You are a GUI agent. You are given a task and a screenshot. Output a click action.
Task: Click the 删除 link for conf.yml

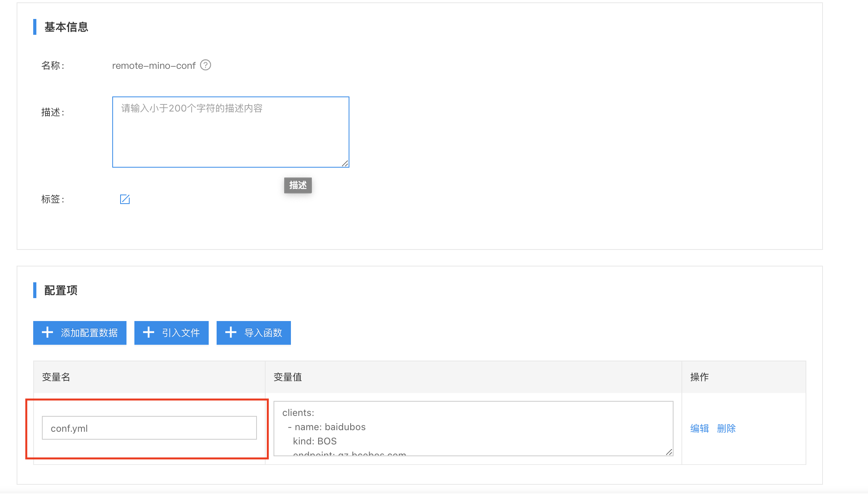coord(726,429)
